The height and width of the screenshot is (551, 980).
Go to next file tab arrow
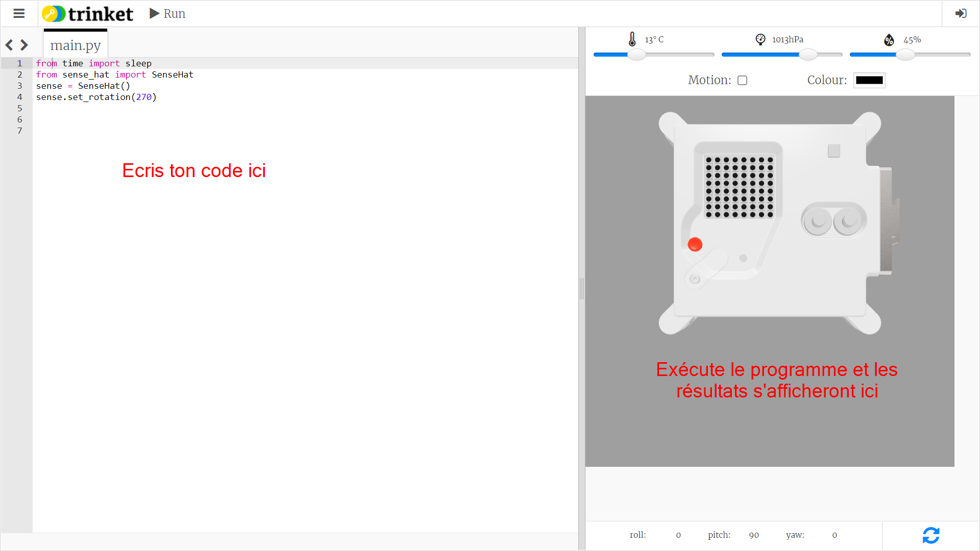click(x=24, y=45)
